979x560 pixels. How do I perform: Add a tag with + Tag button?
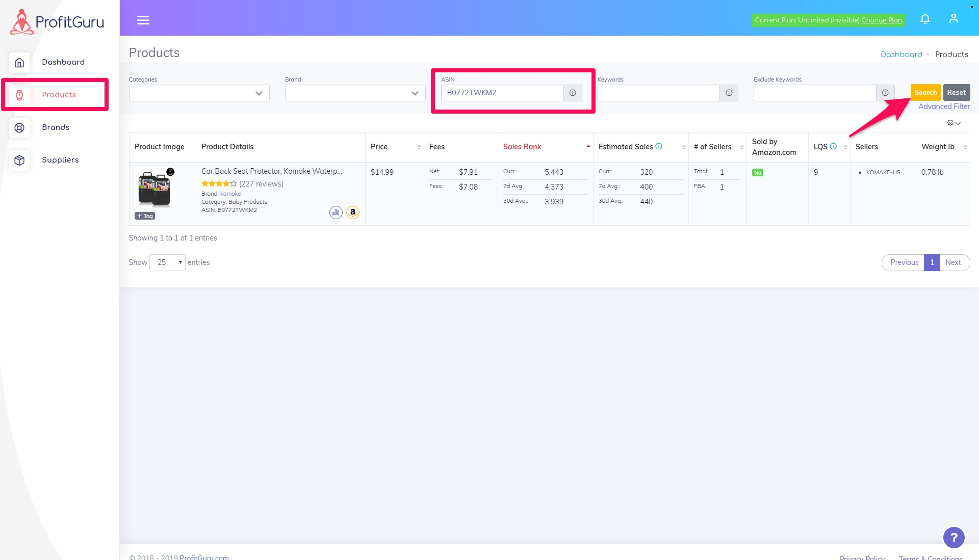tap(145, 216)
